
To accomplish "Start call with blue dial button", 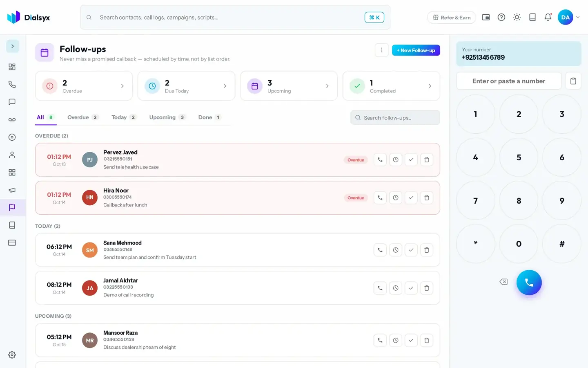I will (x=529, y=283).
